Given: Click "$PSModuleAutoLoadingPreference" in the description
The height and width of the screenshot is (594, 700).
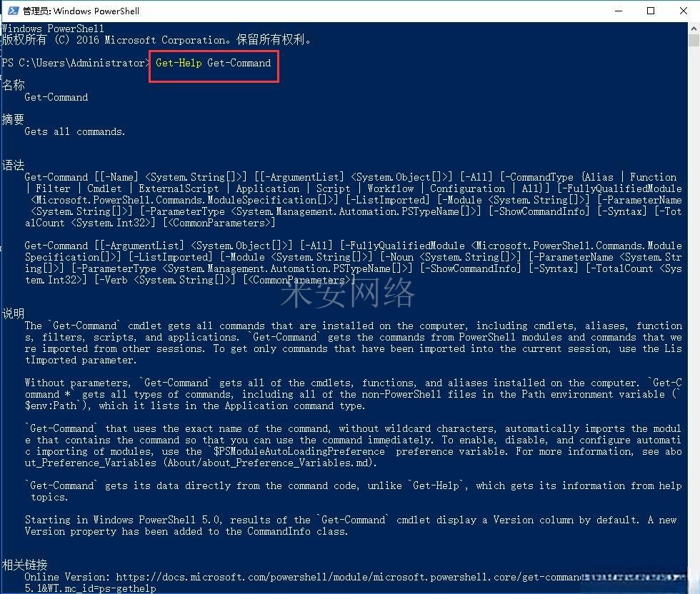Looking at the screenshot, I should click(299, 451).
